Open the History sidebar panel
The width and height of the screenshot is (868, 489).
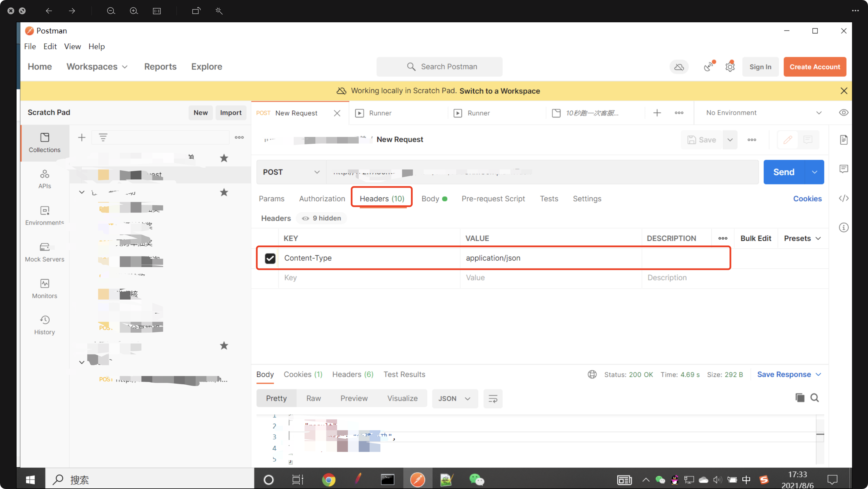pos(44,325)
